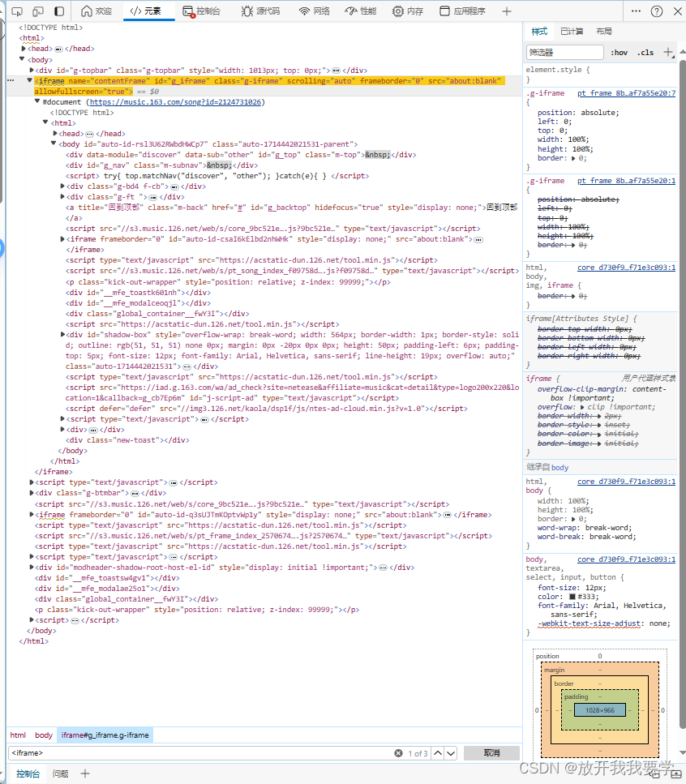Expand border shorthand in first .g-iframe rule
This screenshot has width=686, height=784.
(x=573, y=158)
